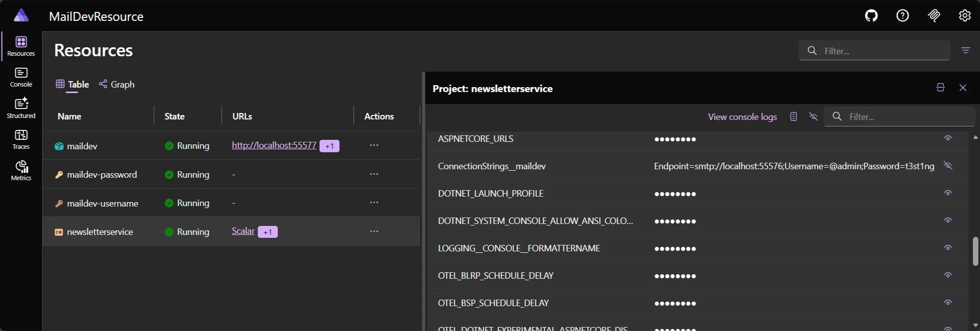Open Traces in sidebar

click(x=21, y=140)
